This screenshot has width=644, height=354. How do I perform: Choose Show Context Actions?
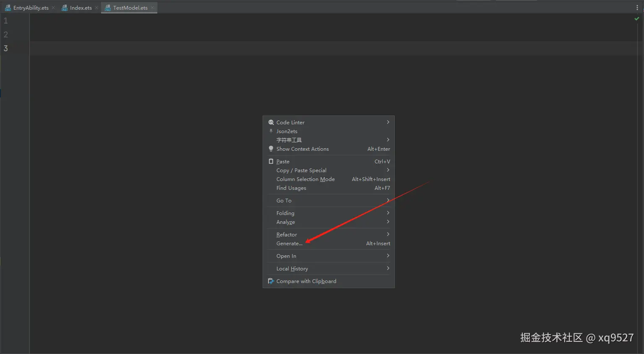click(x=329, y=149)
